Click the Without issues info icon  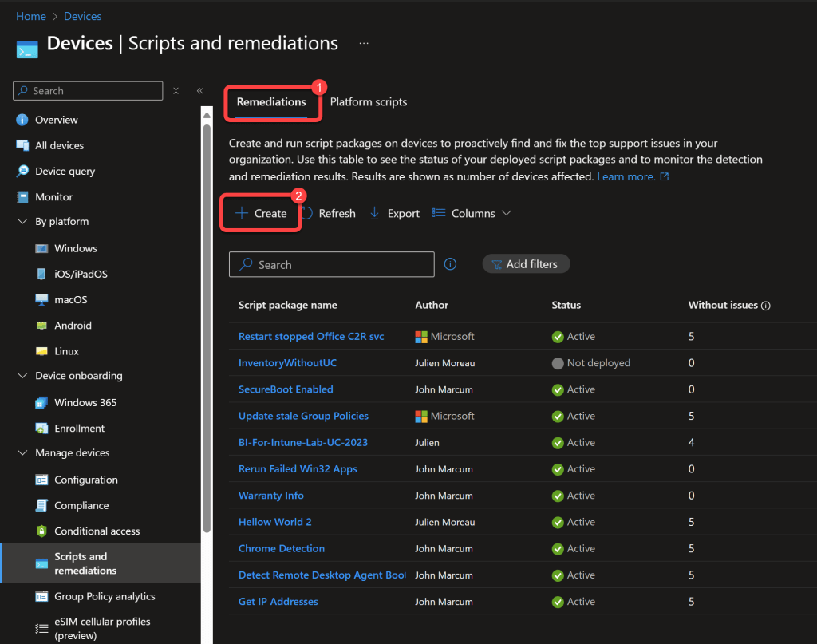pyautogui.click(x=766, y=306)
